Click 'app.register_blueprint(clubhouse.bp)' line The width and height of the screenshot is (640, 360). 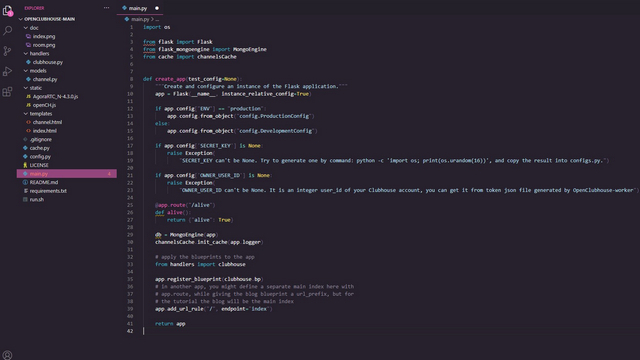[x=209, y=279]
